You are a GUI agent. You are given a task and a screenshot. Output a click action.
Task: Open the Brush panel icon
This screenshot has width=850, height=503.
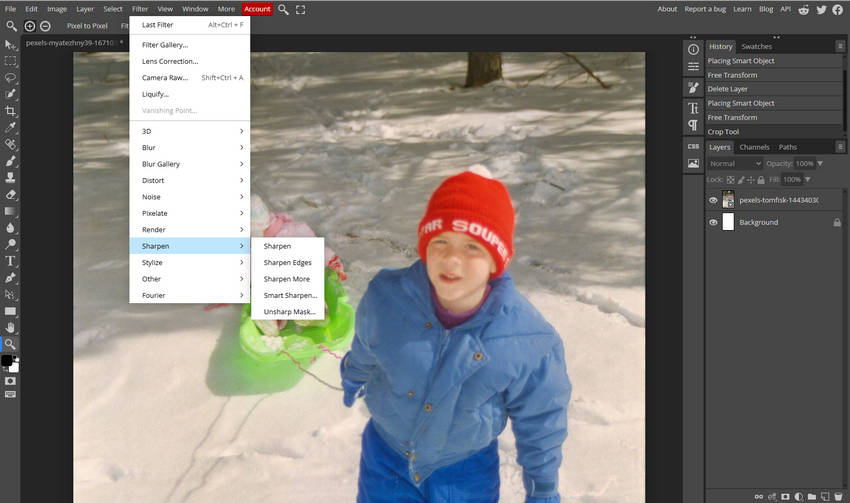click(x=693, y=87)
